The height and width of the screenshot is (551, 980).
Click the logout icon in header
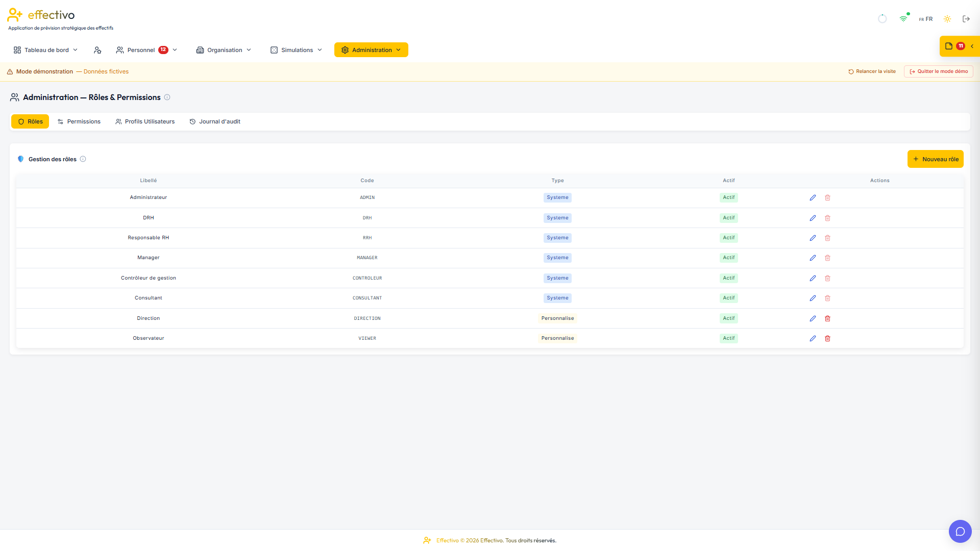click(x=966, y=19)
